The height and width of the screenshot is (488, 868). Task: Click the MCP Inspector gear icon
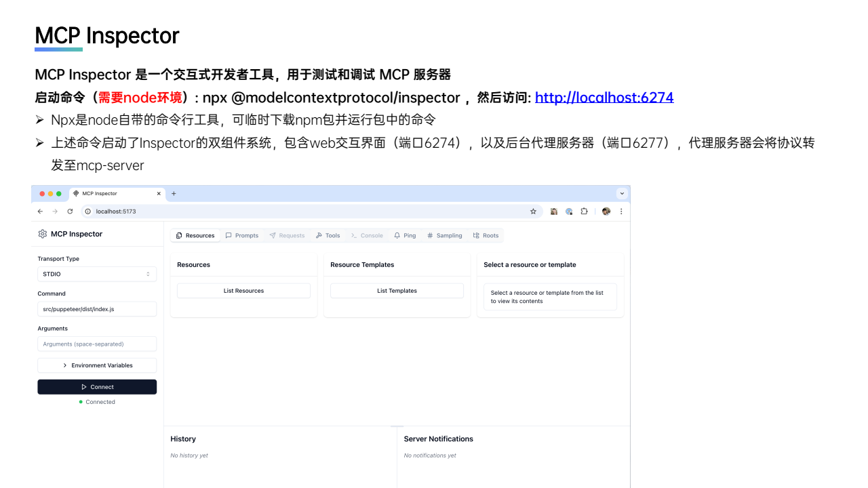click(x=43, y=234)
